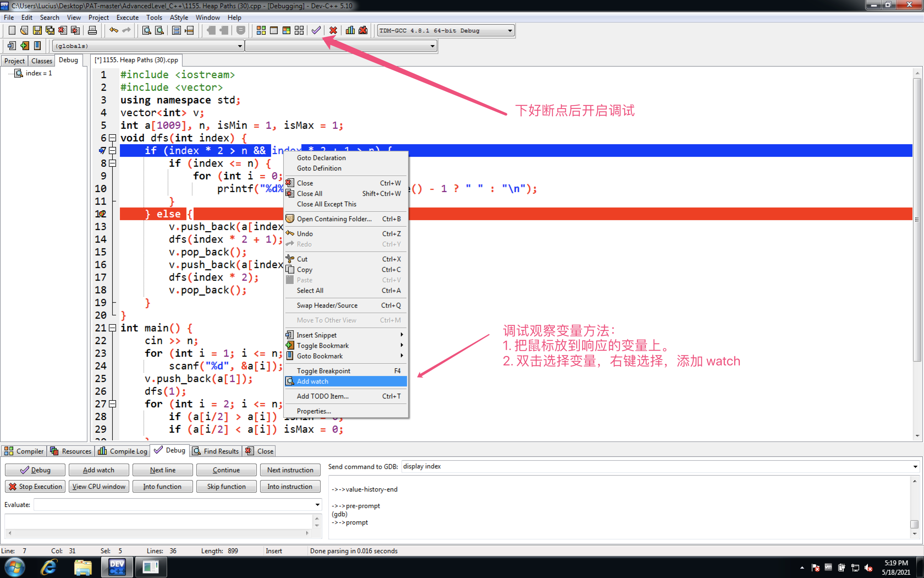This screenshot has width=924, height=578.
Task: Choose Add watch from the context menu
Action: tap(313, 381)
